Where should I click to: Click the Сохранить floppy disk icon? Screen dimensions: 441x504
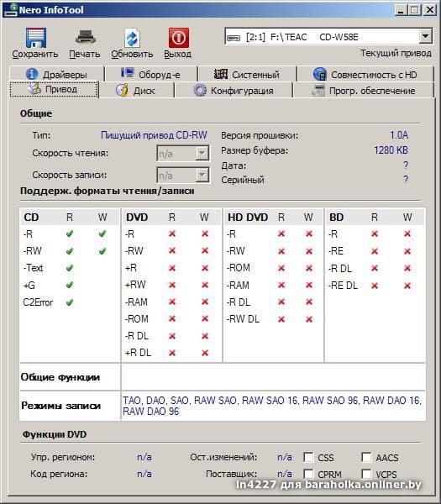click(x=35, y=38)
